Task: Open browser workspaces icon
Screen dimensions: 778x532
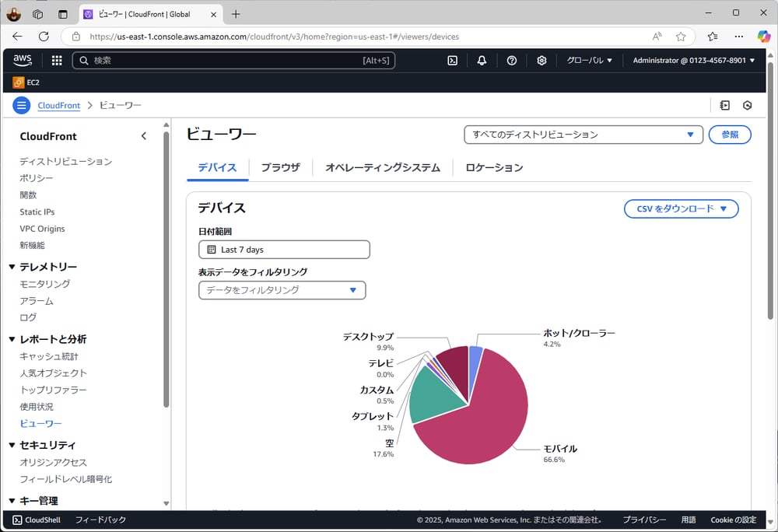Action: pos(37,14)
